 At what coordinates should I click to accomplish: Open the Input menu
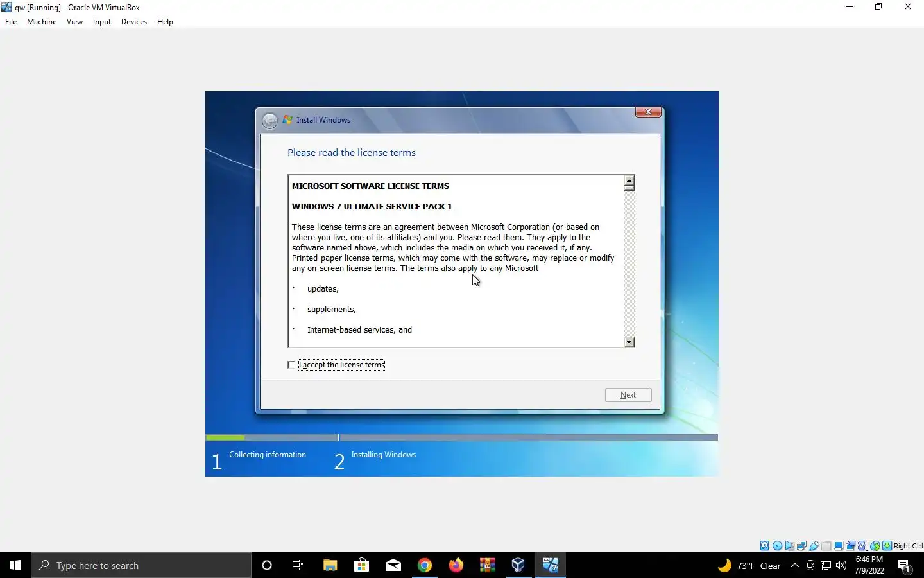pos(102,21)
